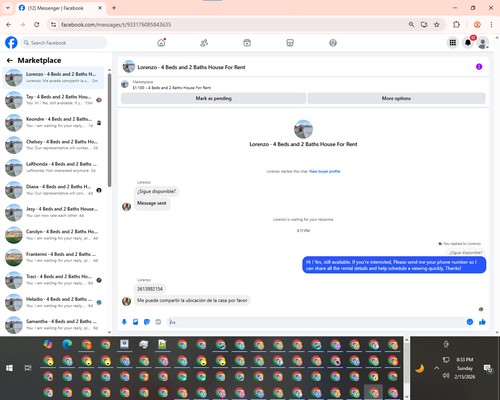The height and width of the screenshot is (400, 500).
Task: Click the phone number message 3613992154
Action: [150, 289]
